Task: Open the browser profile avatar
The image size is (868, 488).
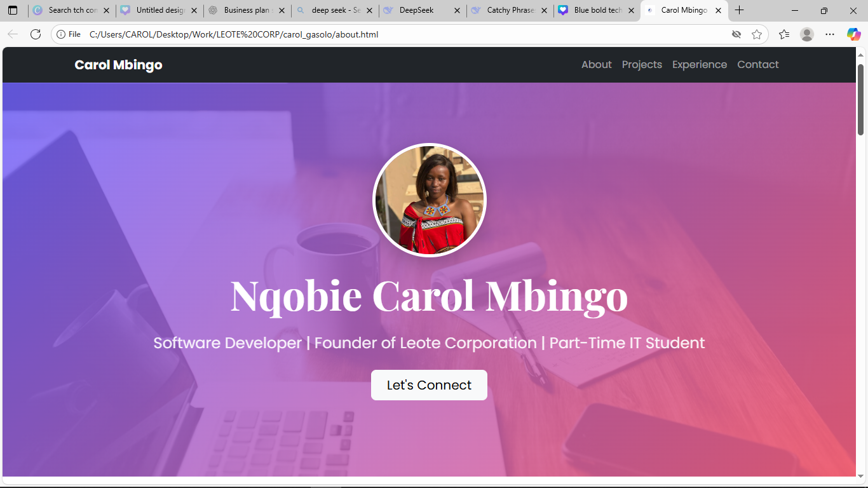Action: [807, 34]
